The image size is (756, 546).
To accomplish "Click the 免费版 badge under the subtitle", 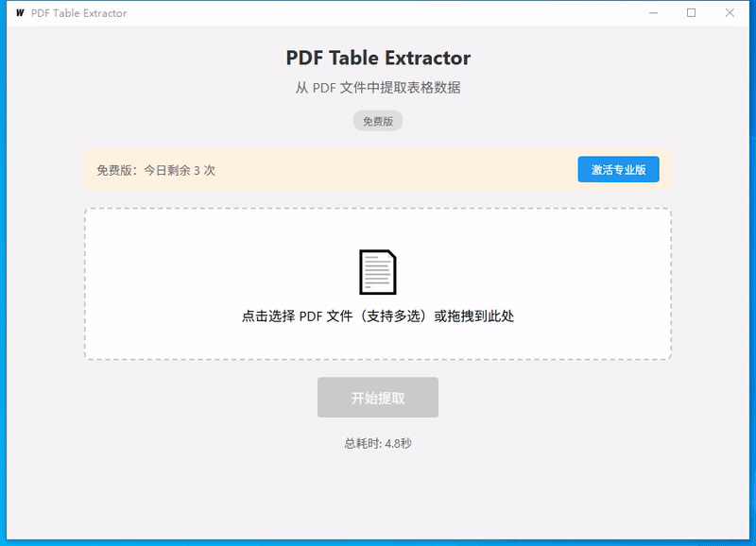I will point(377,121).
